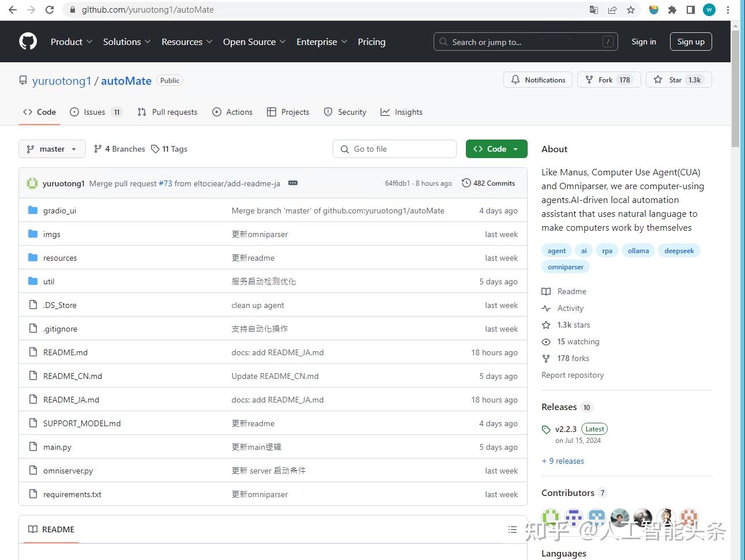Select the README tab
Viewport: 745px width, 560px height.
pos(51,529)
